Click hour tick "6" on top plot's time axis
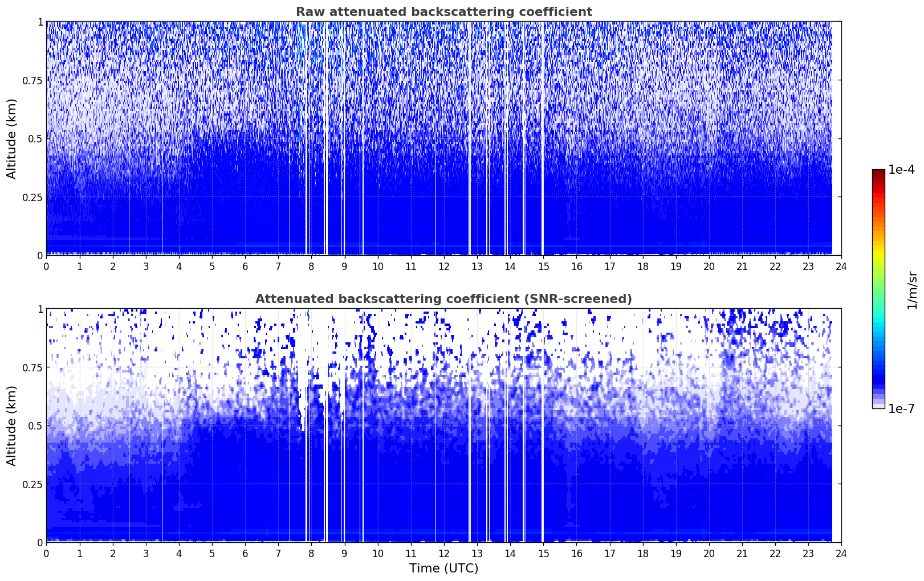 (245, 266)
